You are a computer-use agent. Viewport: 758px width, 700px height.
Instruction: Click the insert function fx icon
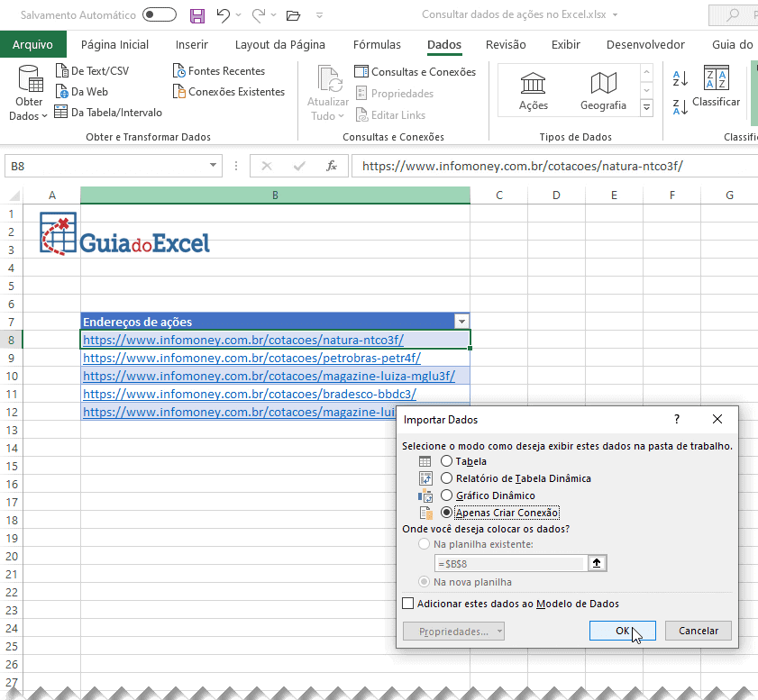point(332,166)
